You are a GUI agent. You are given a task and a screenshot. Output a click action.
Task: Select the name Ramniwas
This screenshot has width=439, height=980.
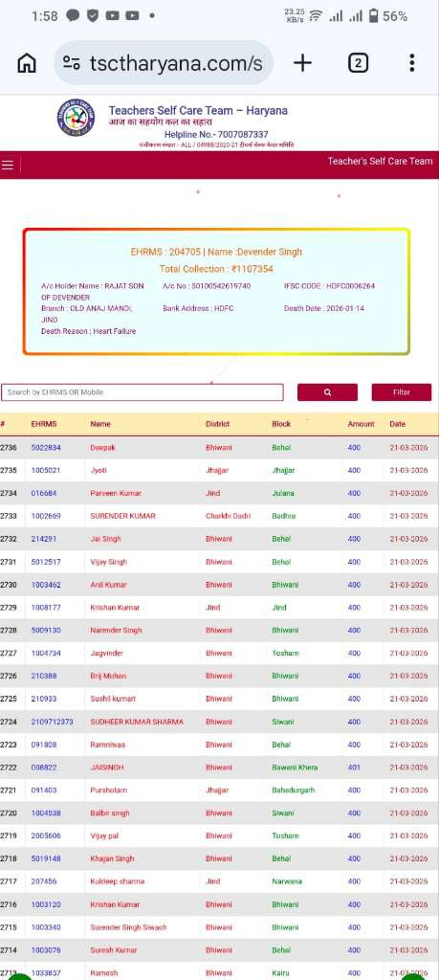108,745
